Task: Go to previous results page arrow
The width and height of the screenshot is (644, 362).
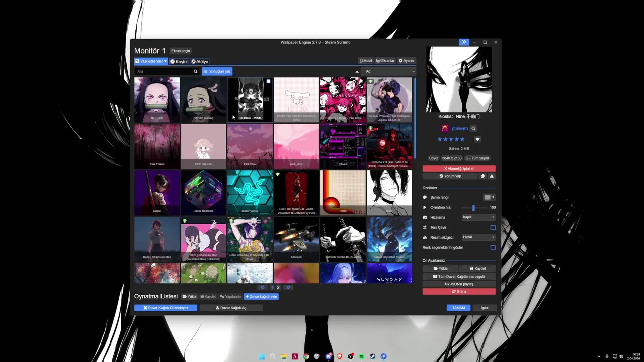Action: click(x=262, y=287)
